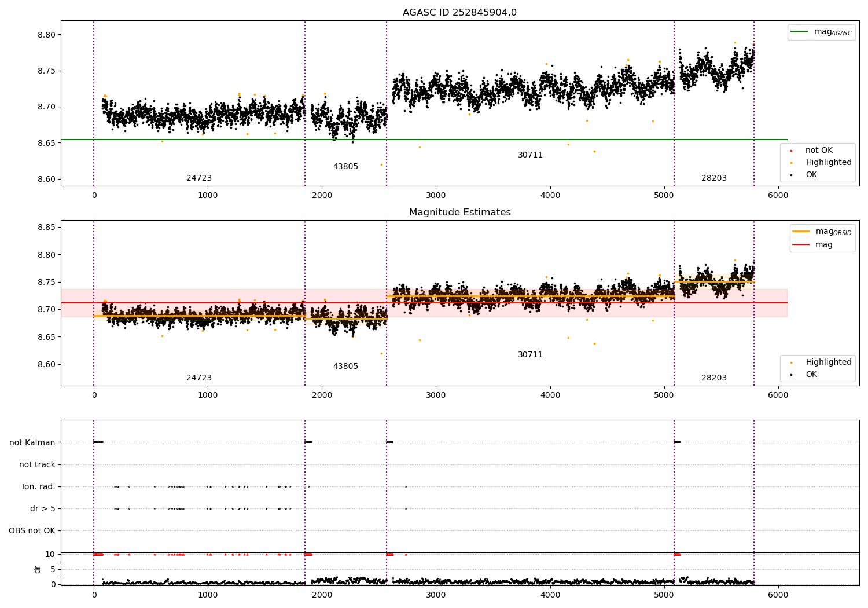This screenshot has height=608, width=868.
Task: Click the 'Magnitude Estimates' subplot title
Action: 459,213
